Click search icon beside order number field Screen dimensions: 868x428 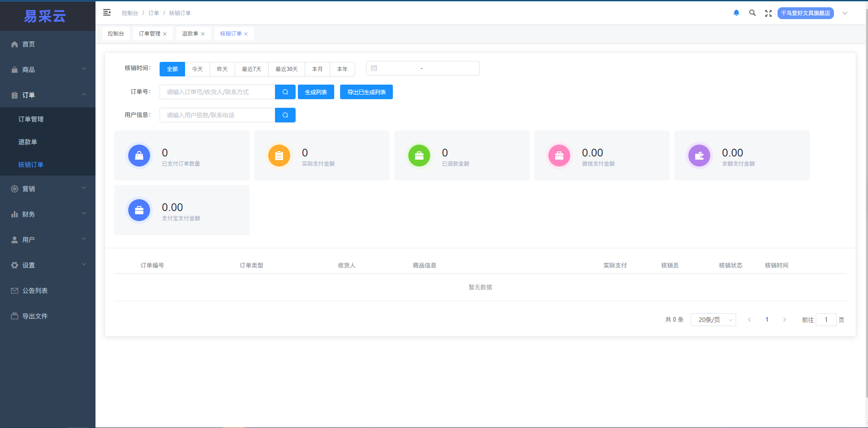[285, 92]
